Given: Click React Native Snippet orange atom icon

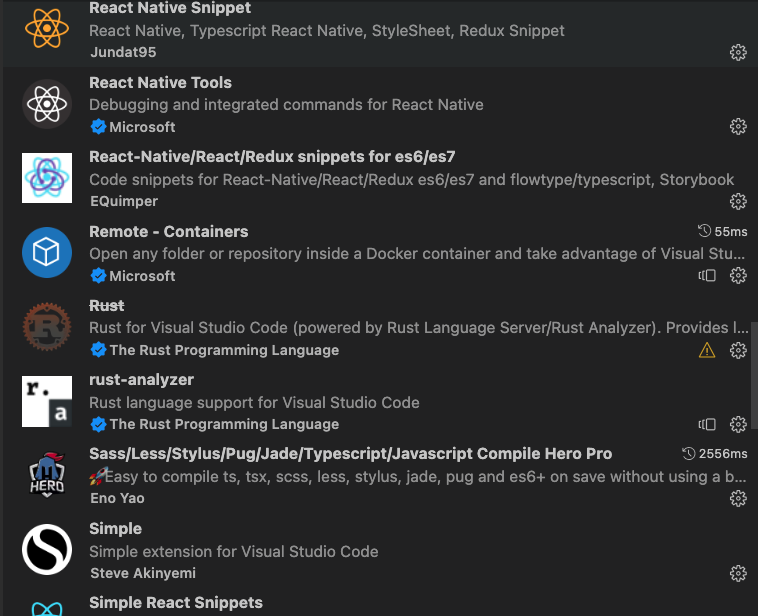Looking at the screenshot, I should click(47, 29).
